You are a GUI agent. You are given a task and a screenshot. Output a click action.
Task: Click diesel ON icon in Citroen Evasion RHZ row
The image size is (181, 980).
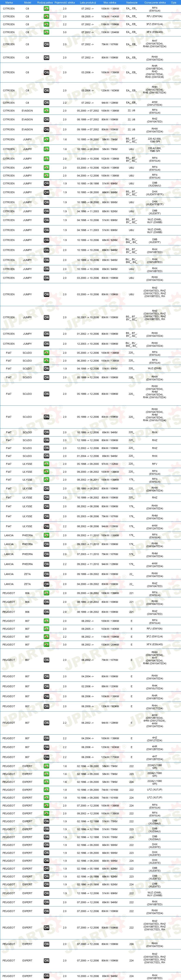click(46, 119)
